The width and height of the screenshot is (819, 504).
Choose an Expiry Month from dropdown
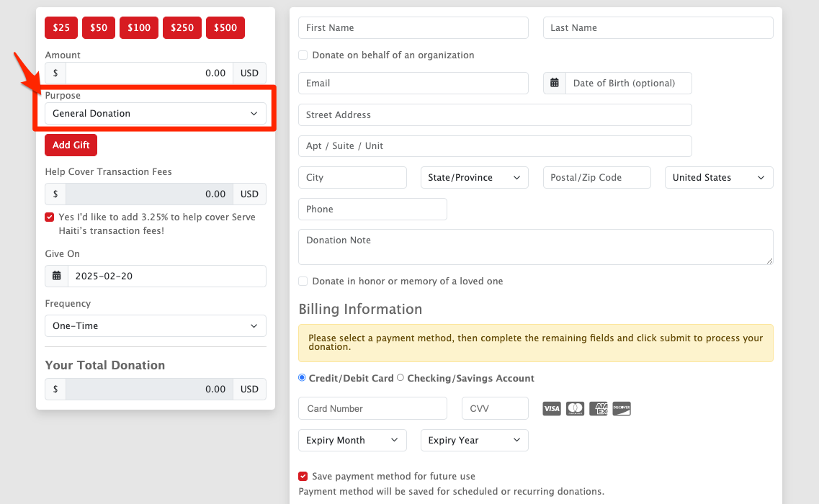tap(352, 441)
